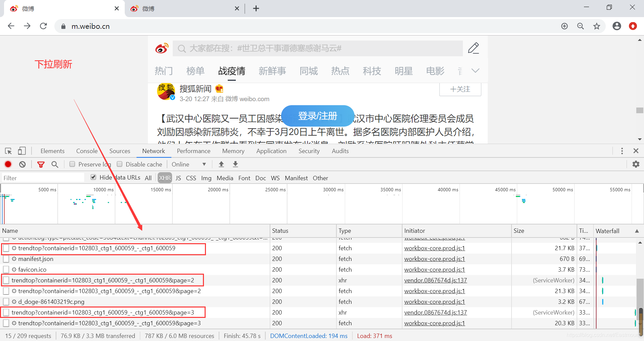Open the 科技 channel

(x=372, y=71)
